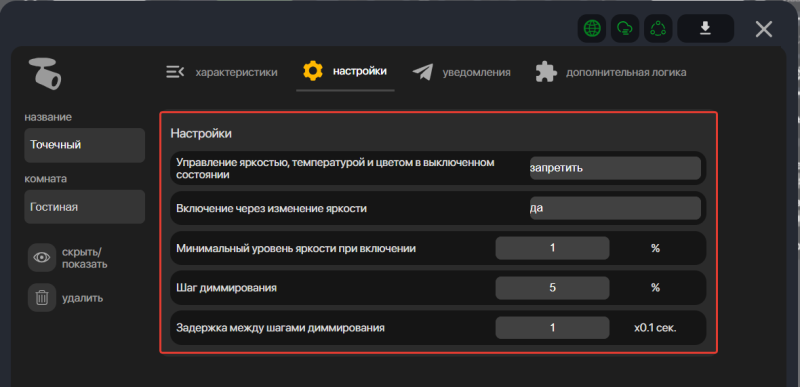Open the да dropdown for brightness switching
This screenshot has width=800, height=387.
[x=615, y=208]
